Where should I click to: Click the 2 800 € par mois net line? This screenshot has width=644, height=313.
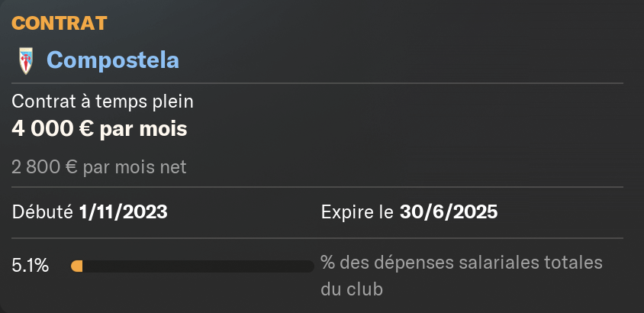(x=99, y=167)
